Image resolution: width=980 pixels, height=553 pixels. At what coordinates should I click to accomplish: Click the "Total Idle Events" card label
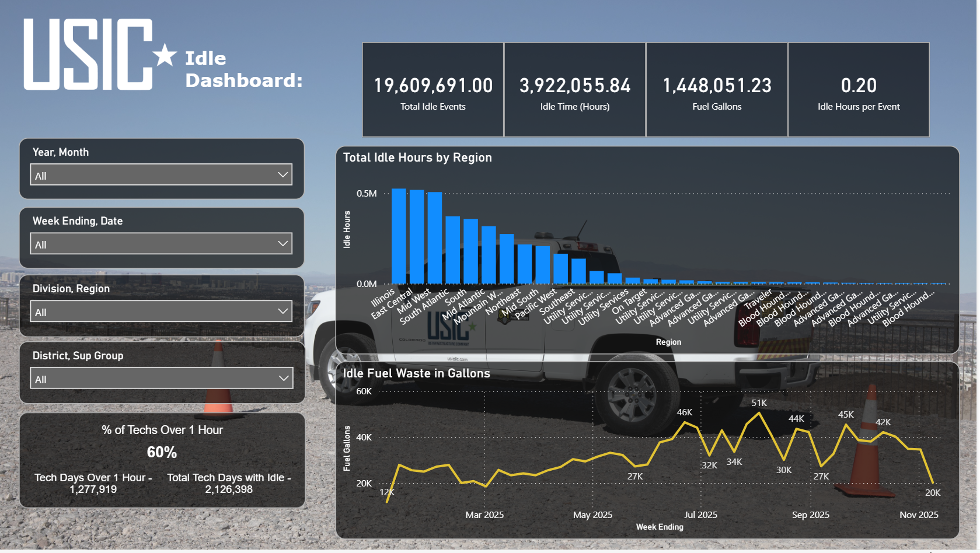pos(433,107)
